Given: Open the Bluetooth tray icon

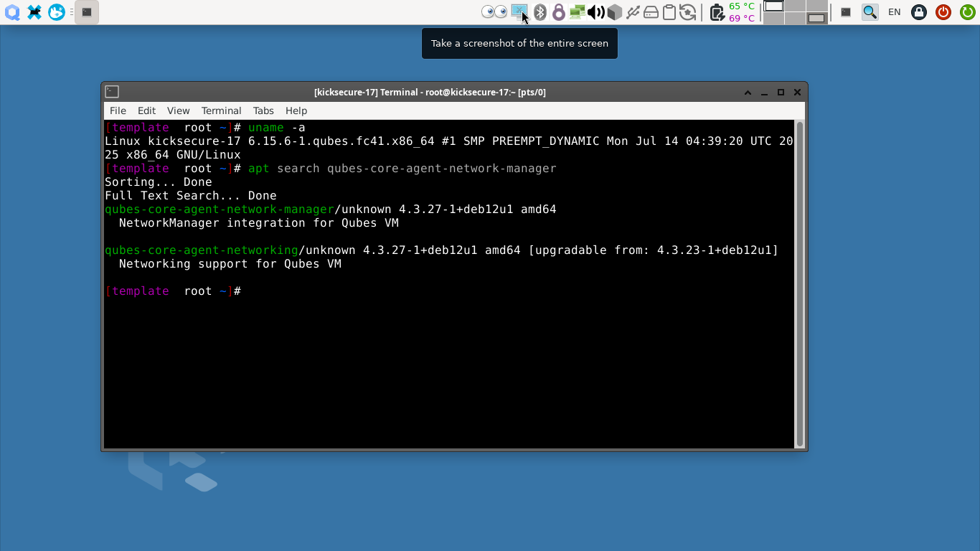Looking at the screenshot, I should (x=540, y=12).
